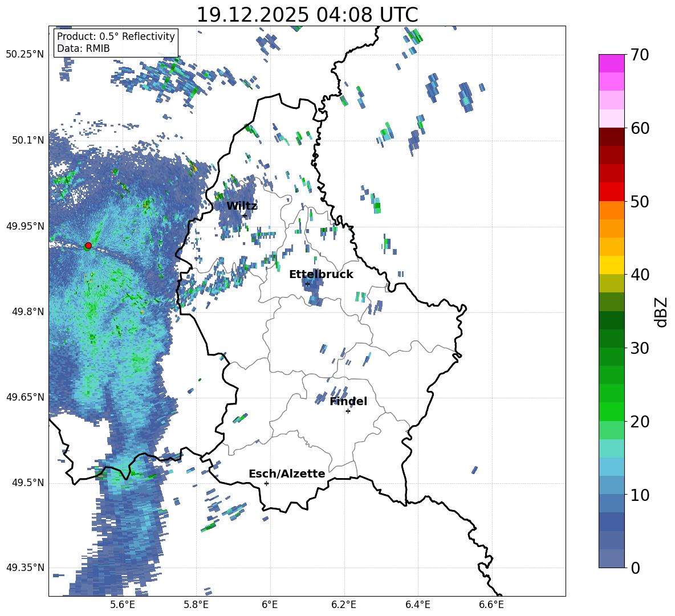
Task: Click the plus marker below Ettelbruck
Action: pyautogui.click(x=307, y=284)
